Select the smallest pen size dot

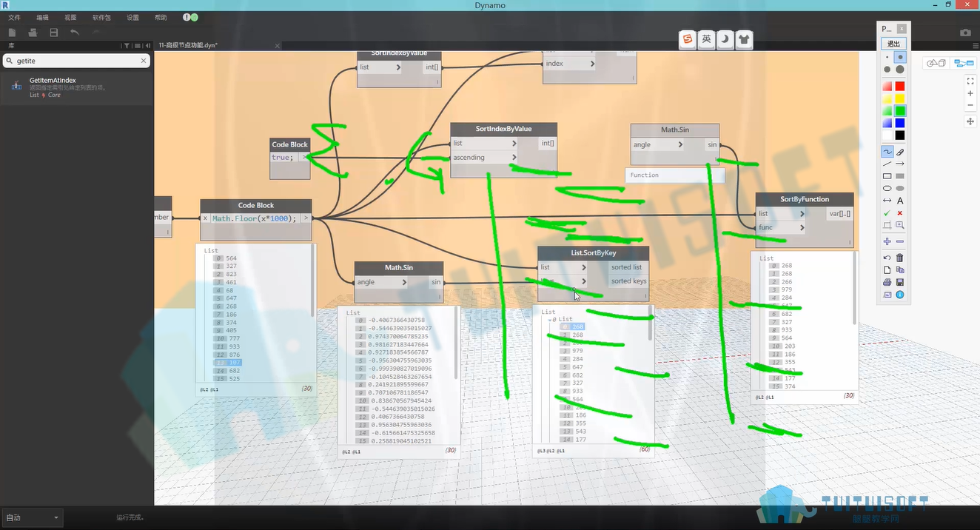[x=887, y=57]
